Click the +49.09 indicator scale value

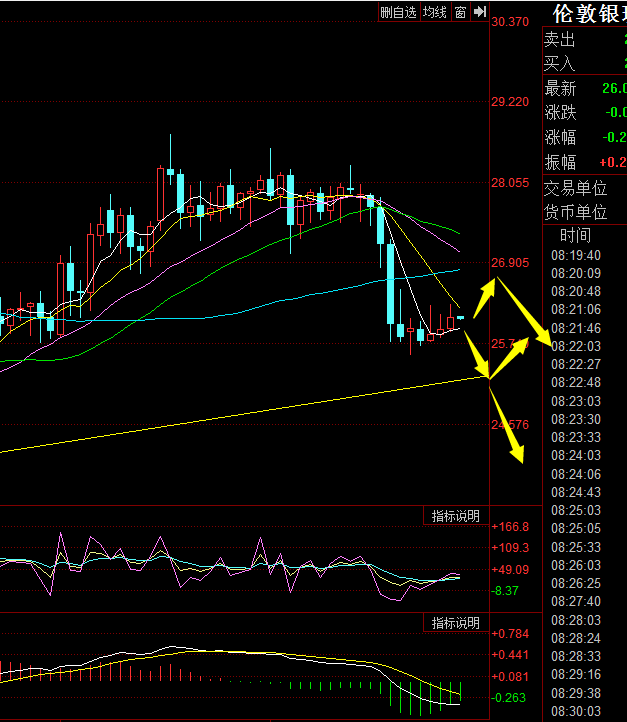click(x=511, y=570)
